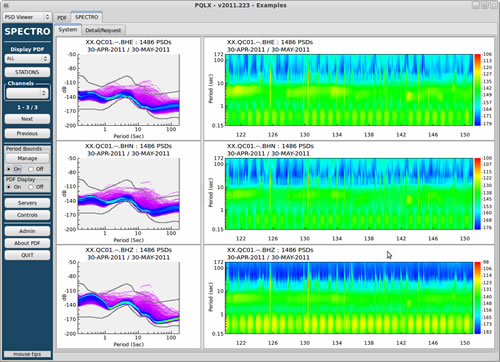Image resolution: width=500 pixels, height=362 pixels.
Task: Click the STATIONS button
Action: tap(27, 72)
